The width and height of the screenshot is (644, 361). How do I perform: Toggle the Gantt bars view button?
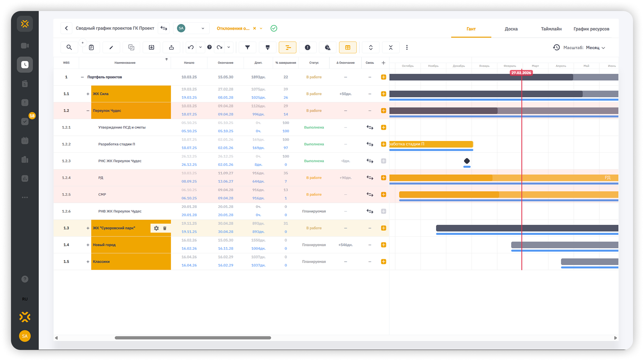[x=288, y=47]
